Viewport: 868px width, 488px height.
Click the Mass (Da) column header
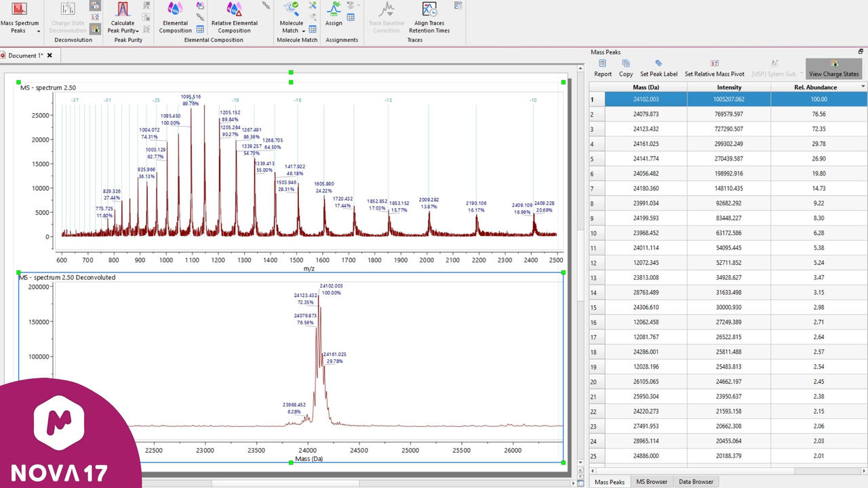(x=646, y=87)
